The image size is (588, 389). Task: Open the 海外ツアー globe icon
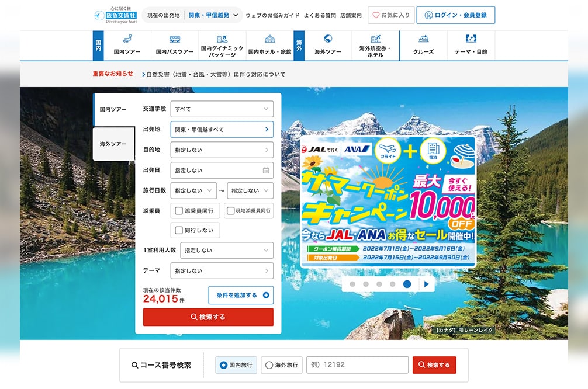pyautogui.click(x=328, y=39)
